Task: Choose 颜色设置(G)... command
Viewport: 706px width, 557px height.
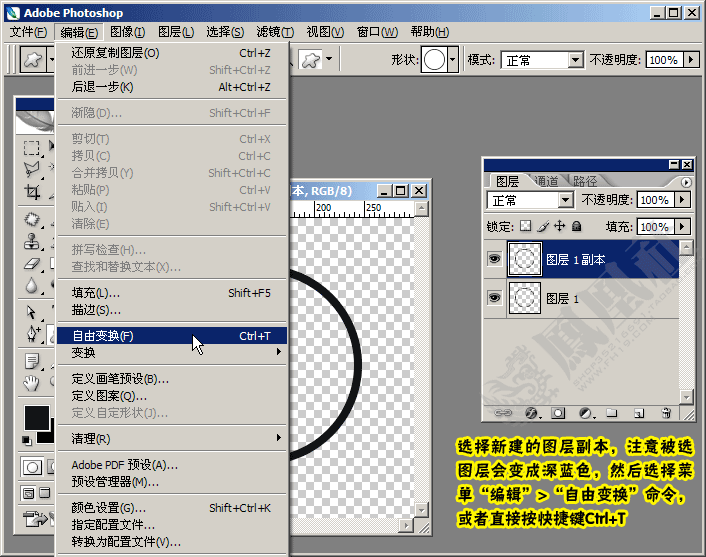Action: click(172, 508)
